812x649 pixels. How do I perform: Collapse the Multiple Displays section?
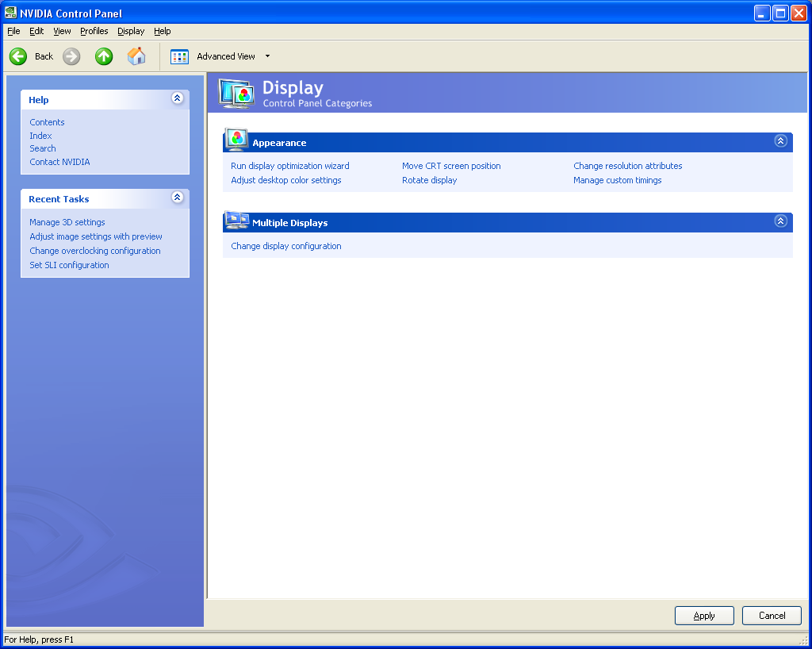coord(780,221)
